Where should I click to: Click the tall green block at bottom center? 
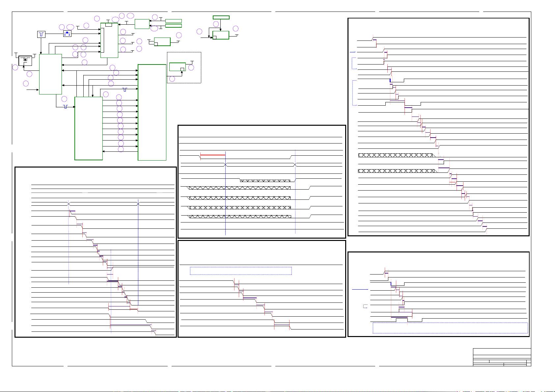(89, 128)
